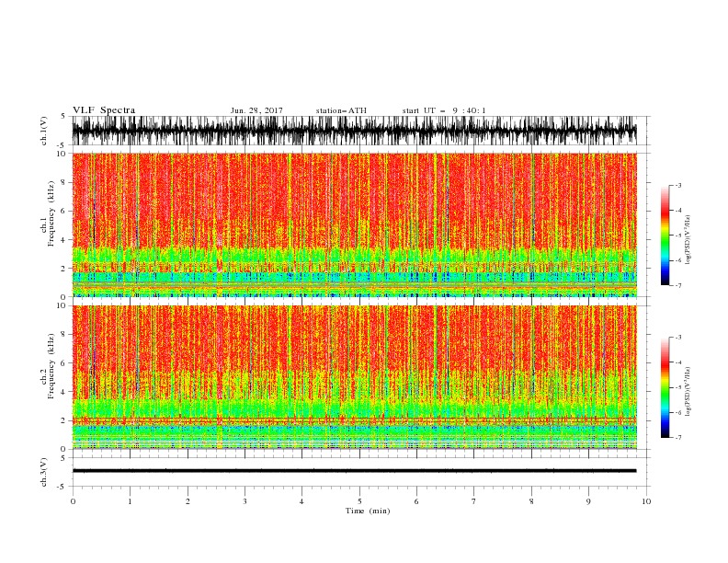This screenshot has width=728, height=563.
Task: Click the ch.1 frequency tick label "8"
Action: (63, 182)
